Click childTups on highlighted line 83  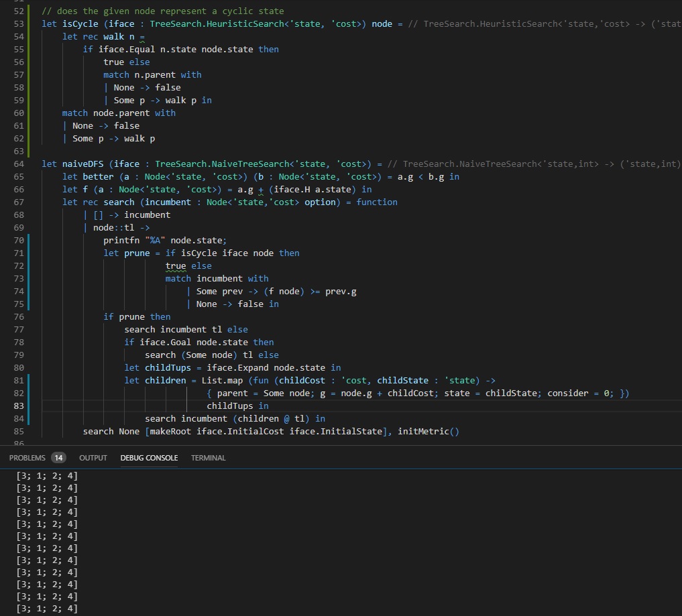tap(229, 406)
